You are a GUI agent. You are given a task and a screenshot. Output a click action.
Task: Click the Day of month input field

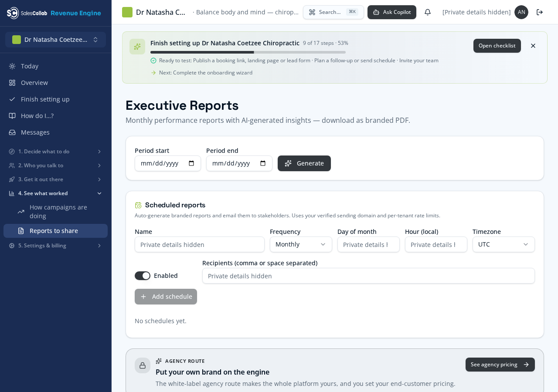click(x=368, y=244)
